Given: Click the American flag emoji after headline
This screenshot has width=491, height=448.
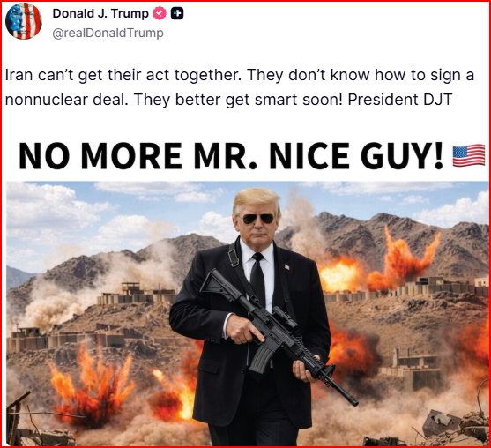Looking at the screenshot, I should coord(469,156).
